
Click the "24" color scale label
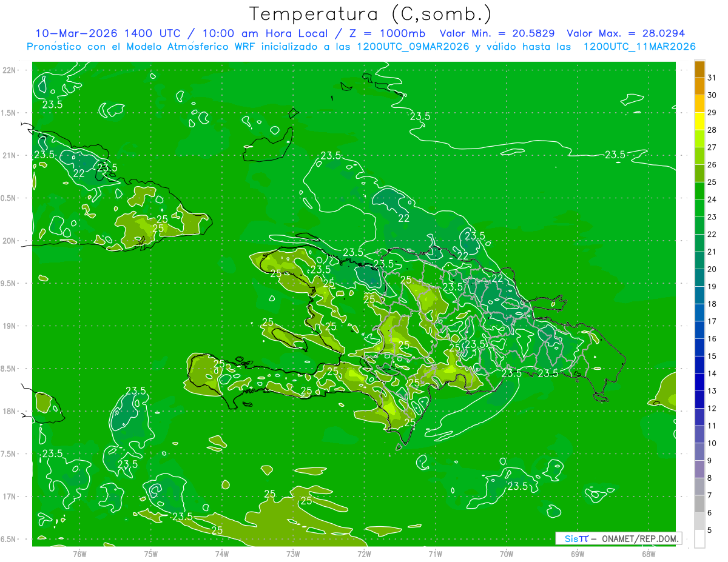click(712, 199)
